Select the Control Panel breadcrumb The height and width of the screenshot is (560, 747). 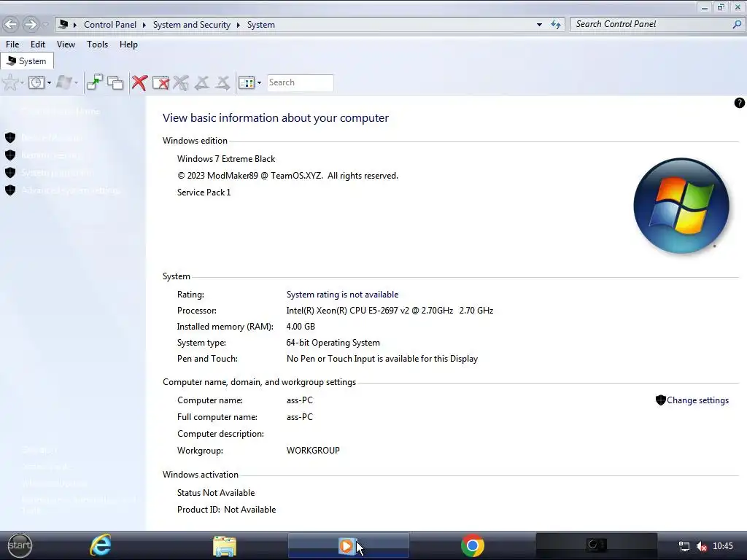click(x=110, y=25)
